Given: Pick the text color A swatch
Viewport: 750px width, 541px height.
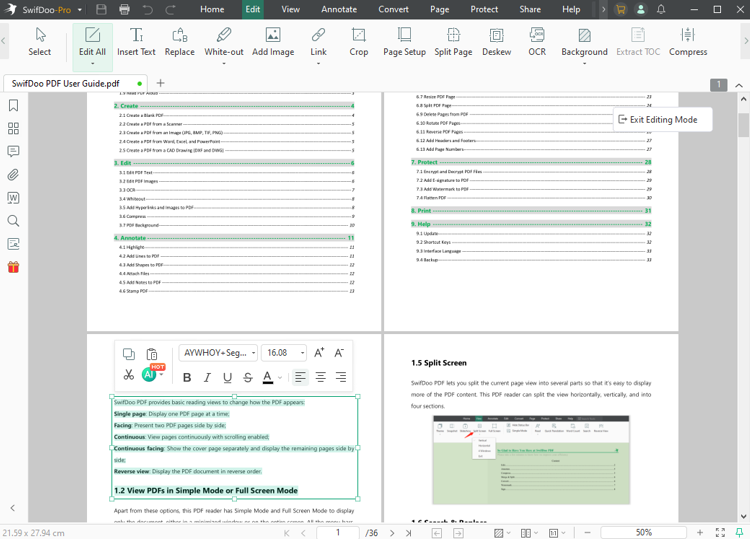Looking at the screenshot, I should click(268, 377).
